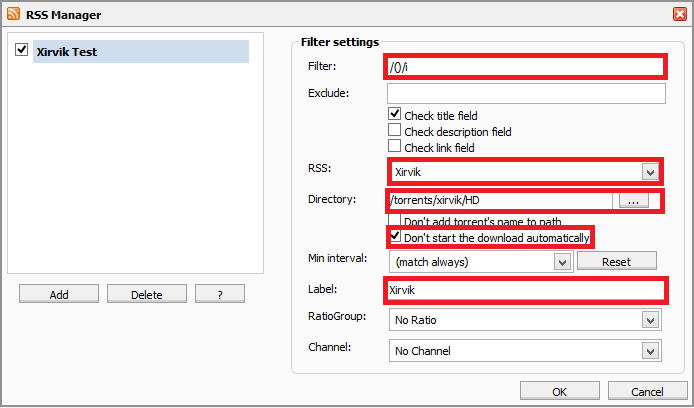The height and width of the screenshot is (408, 694).
Task: Toggle the Xirvik Test filter checkbox
Action: (x=21, y=49)
